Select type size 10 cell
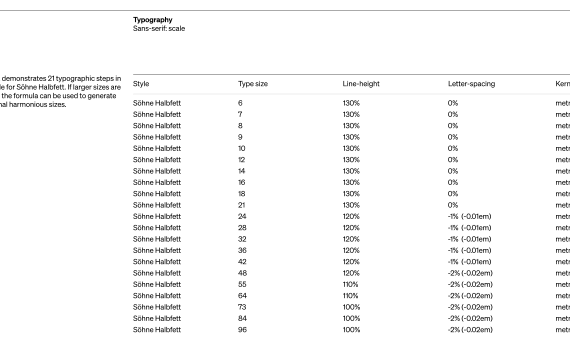 click(242, 148)
